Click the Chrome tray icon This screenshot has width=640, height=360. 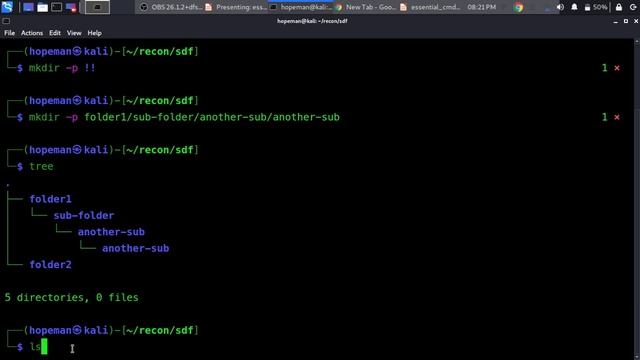point(519,7)
